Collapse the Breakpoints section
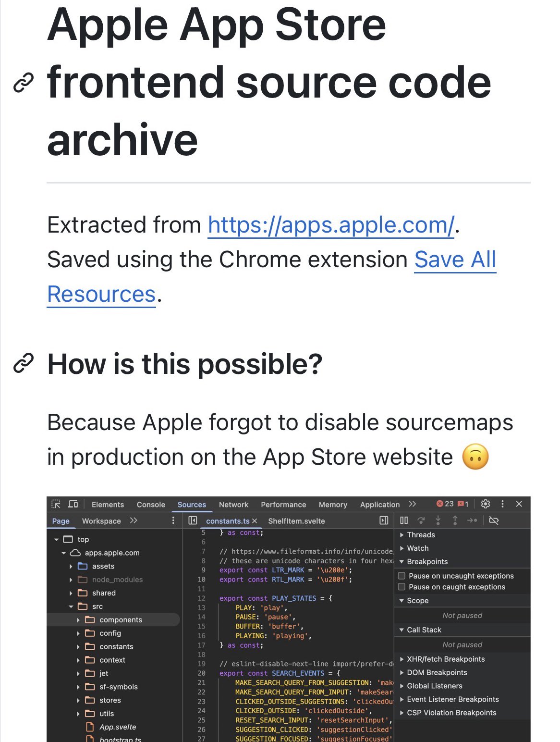The height and width of the screenshot is (742, 560). pos(402,561)
